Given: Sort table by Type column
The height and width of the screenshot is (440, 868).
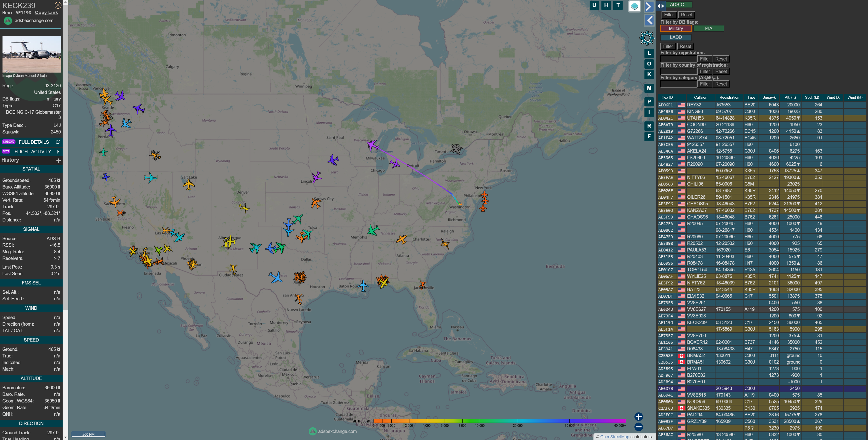Looking at the screenshot, I should [751, 98].
